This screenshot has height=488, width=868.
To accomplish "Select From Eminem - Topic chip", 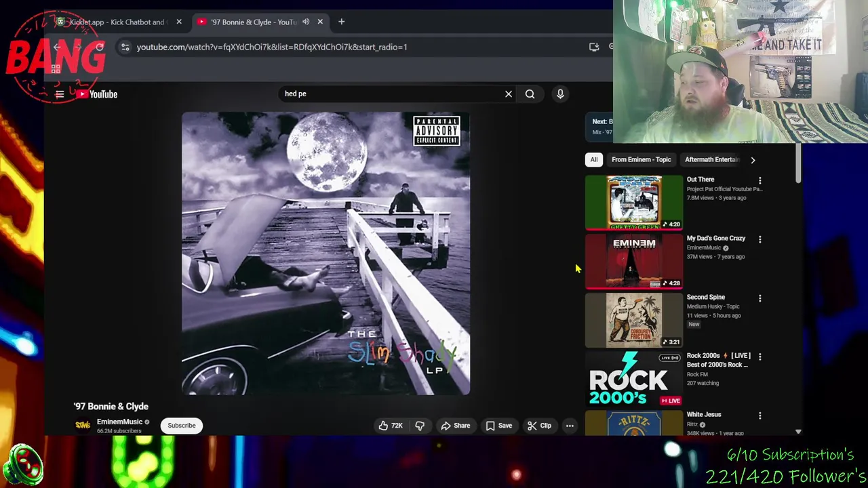I will point(641,160).
